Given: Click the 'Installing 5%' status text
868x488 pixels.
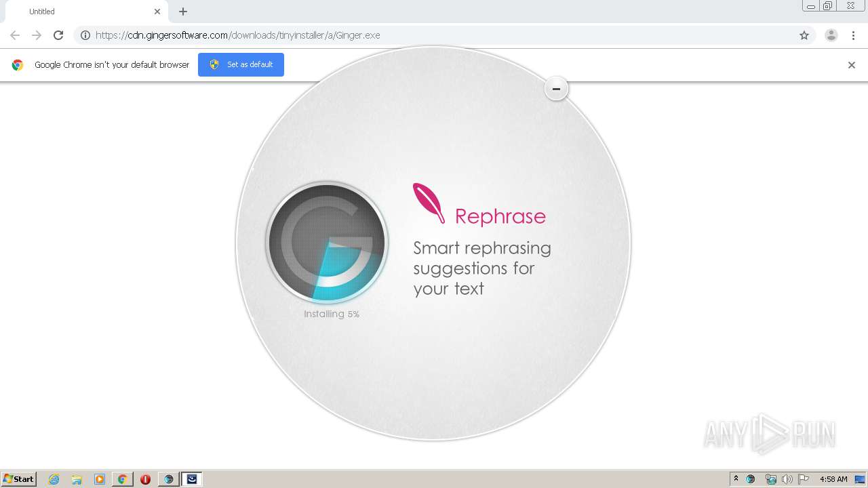Looking at the screenshot, I should pyautogui.click(x=332, y=314).
